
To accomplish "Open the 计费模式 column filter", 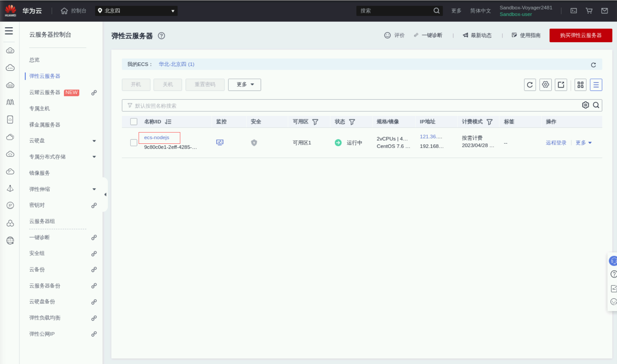I will pos(490,122).
